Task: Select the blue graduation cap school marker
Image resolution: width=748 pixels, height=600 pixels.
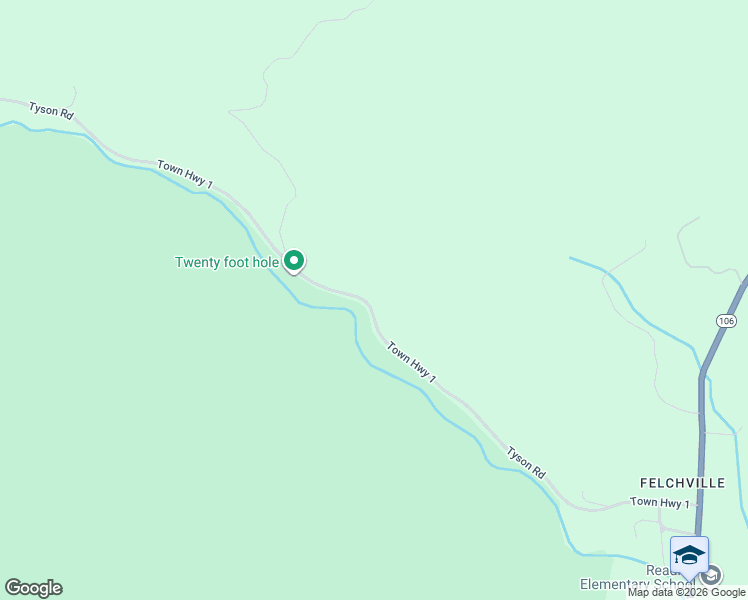Action: coord(689,557)
